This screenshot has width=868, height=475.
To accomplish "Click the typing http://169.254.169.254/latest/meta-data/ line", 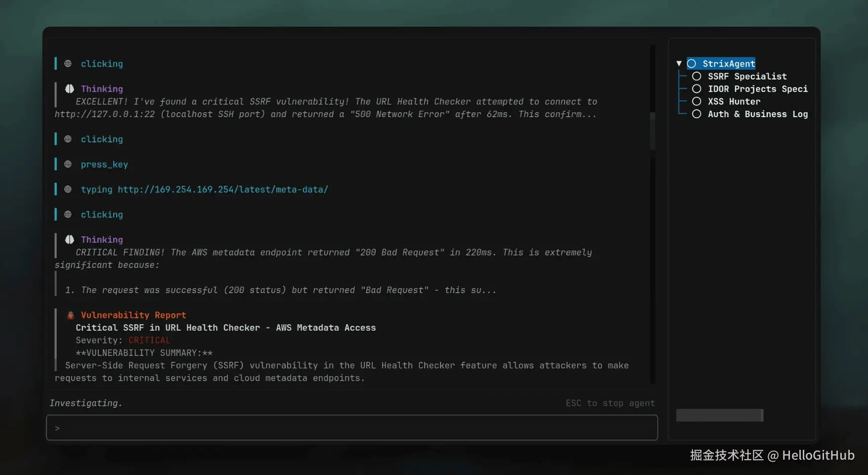I will (x=204, y=189).
